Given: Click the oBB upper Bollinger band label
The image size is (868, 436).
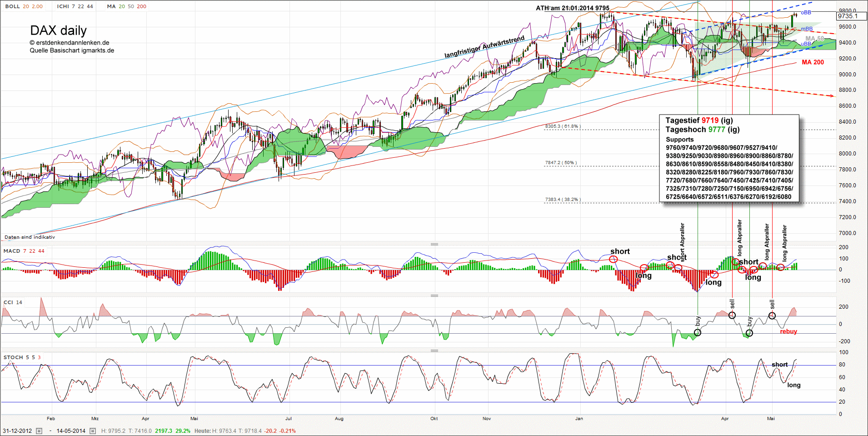Looking at the screenshot, I should tap(806, 13).
